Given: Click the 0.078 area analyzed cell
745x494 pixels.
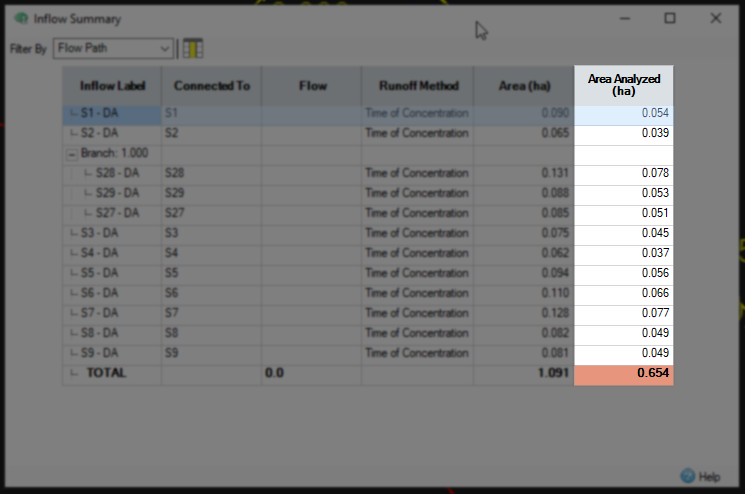Looking at the screenshot, I should pyautogui.click(x=624, y=173).
